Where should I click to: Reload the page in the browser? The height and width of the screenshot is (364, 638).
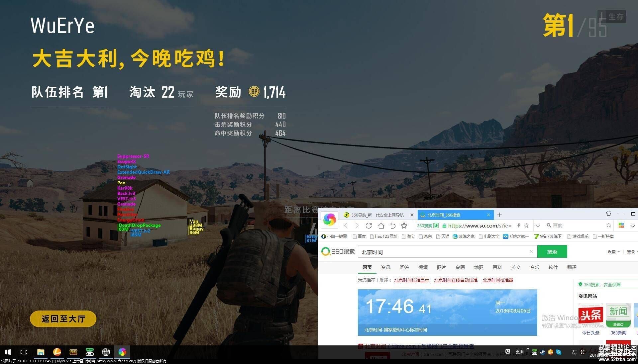tap(369, 226)
